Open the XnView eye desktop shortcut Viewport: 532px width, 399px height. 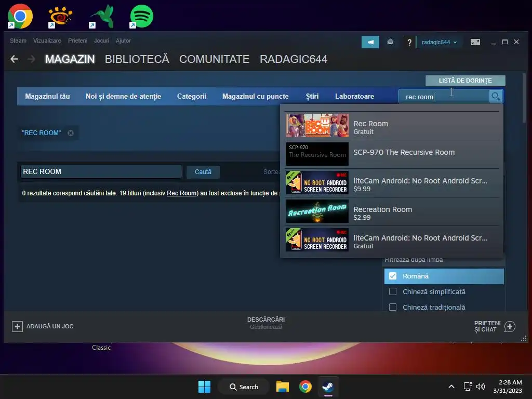(60, 16)
